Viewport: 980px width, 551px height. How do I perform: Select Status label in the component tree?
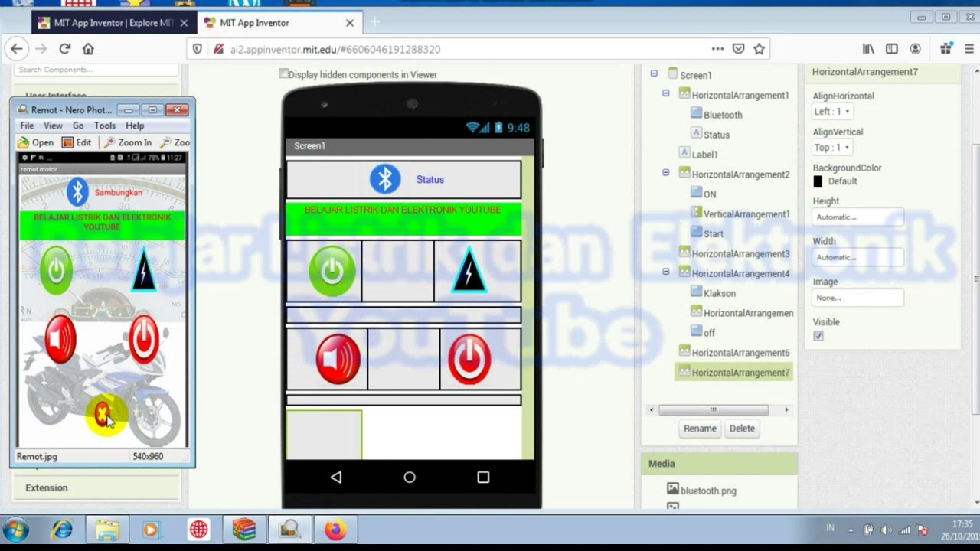click(717, 135)
